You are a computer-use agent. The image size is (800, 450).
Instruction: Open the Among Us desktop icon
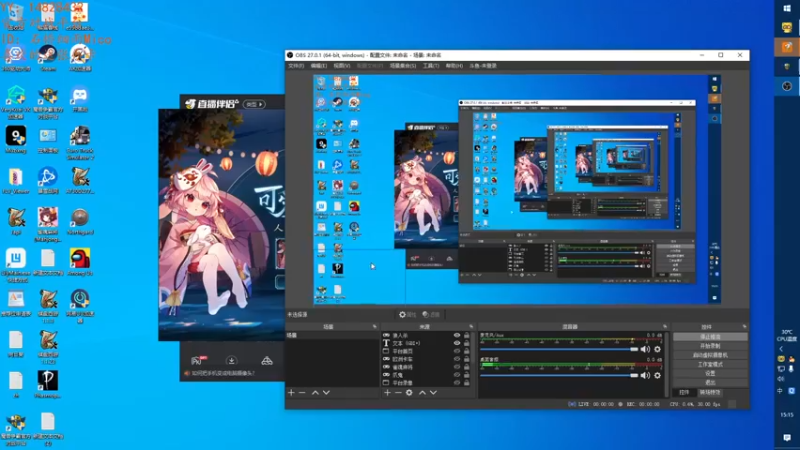[80, 262]
